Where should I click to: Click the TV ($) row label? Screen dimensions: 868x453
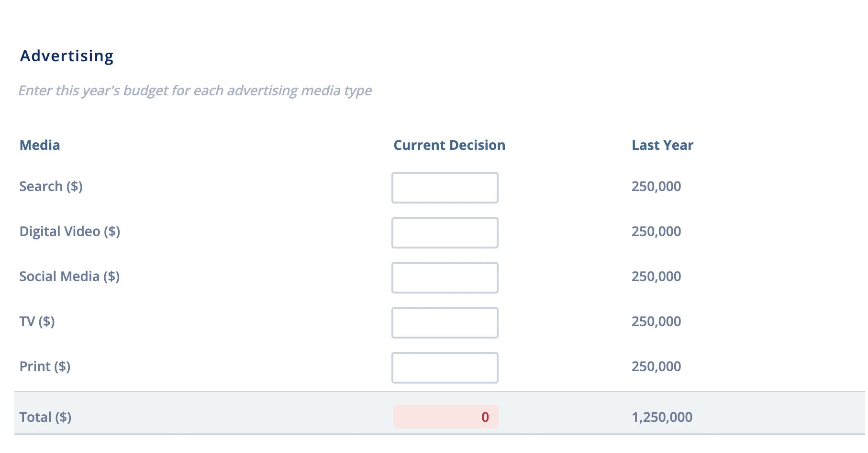coord(37,321)
